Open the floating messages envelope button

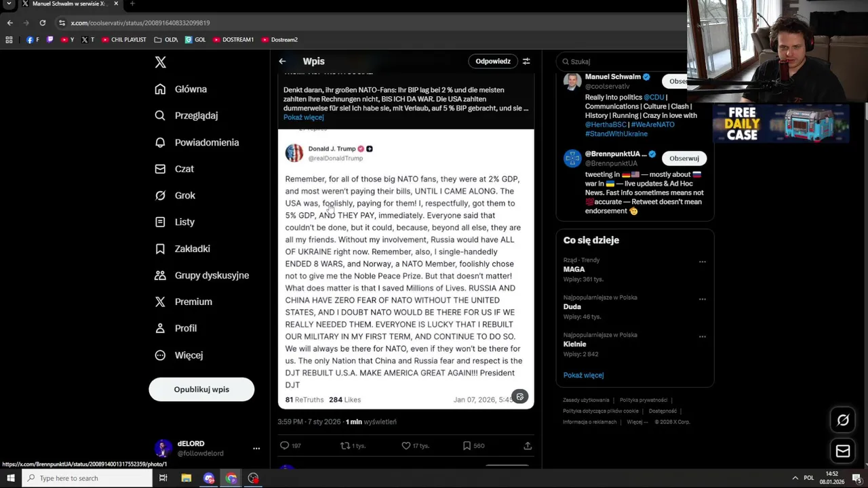point(843,451)
